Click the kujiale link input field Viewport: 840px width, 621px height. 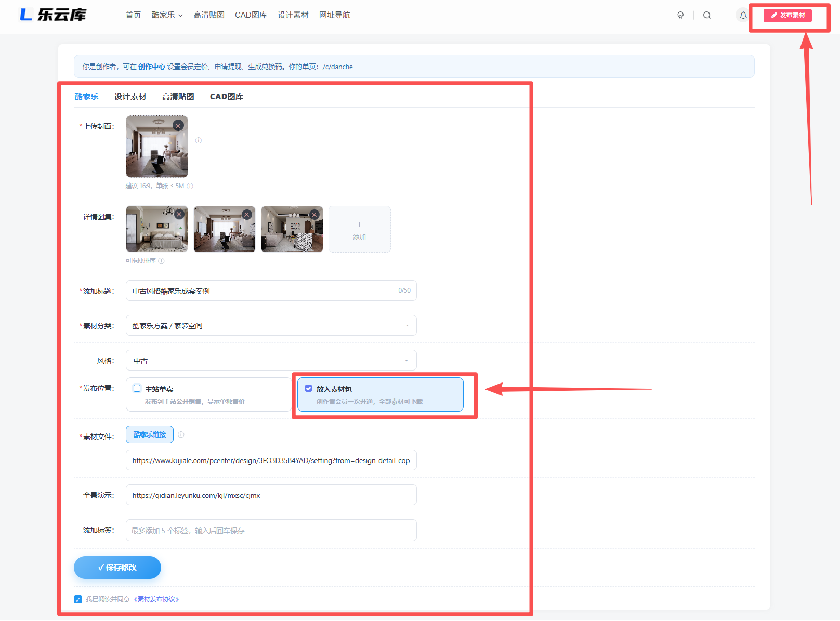(x=271, y=460)
